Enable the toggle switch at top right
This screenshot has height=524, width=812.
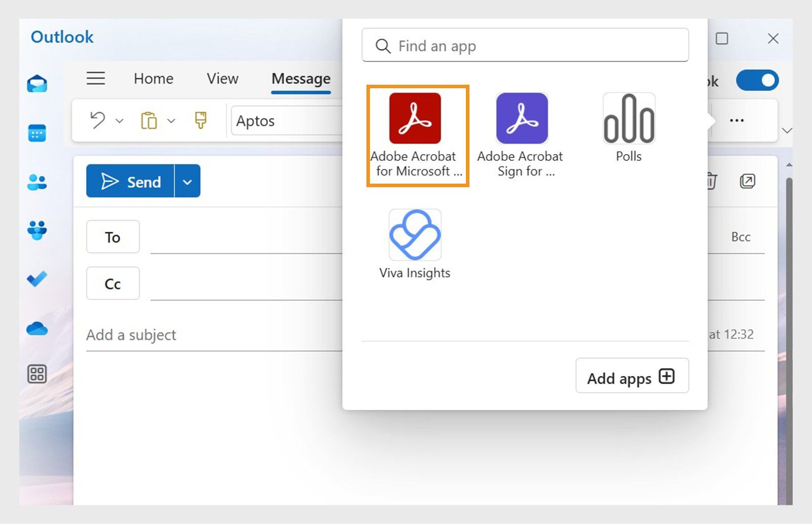click(757, 80)
